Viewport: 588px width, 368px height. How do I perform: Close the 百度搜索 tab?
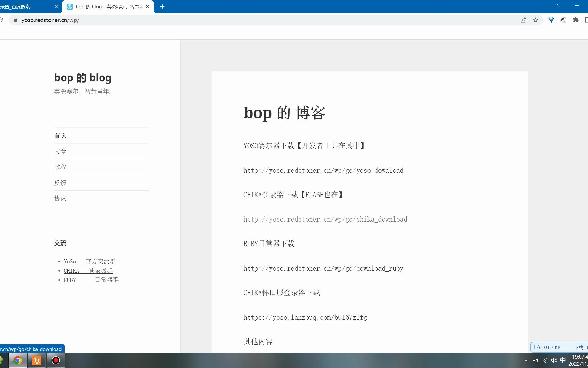point(56,7)
